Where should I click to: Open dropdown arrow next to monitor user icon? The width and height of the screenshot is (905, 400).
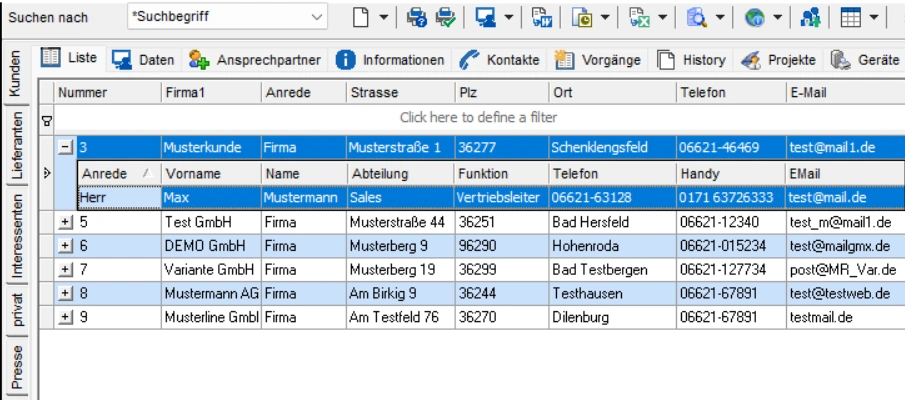click(x=508, y=17)
